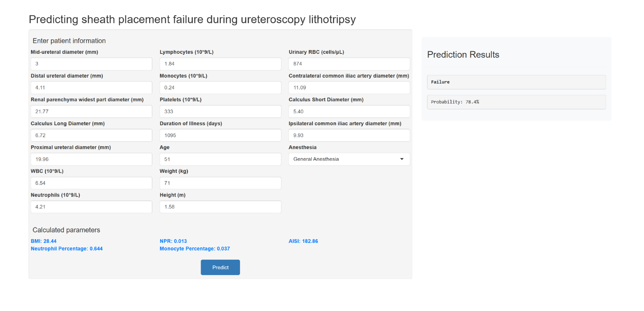Click the Platelets input field
644x311 pixels.
220,111
